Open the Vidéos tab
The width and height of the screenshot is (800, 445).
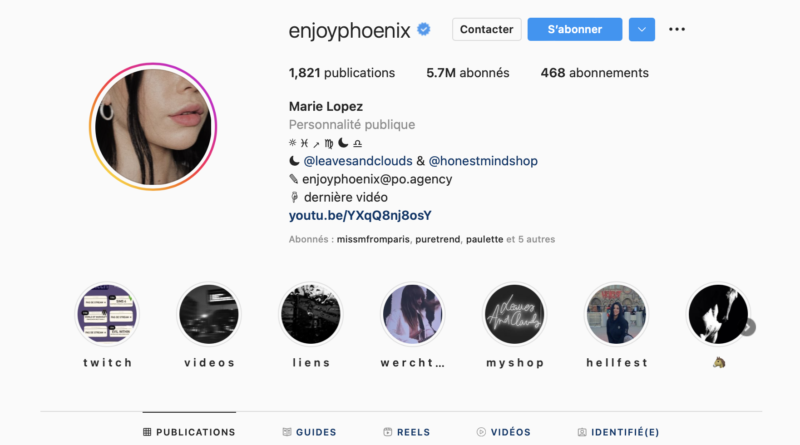point(504,432)
